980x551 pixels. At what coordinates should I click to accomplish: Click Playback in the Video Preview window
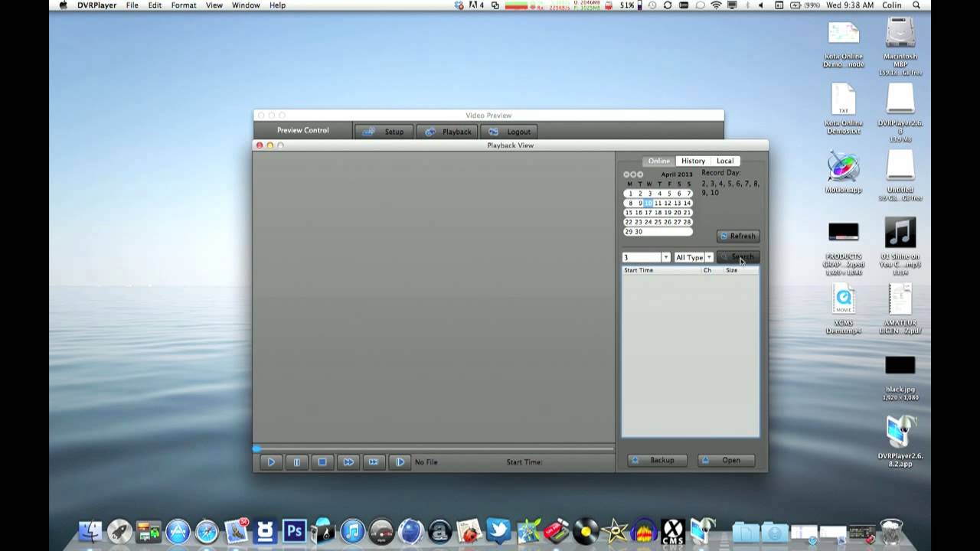(448, 132)
